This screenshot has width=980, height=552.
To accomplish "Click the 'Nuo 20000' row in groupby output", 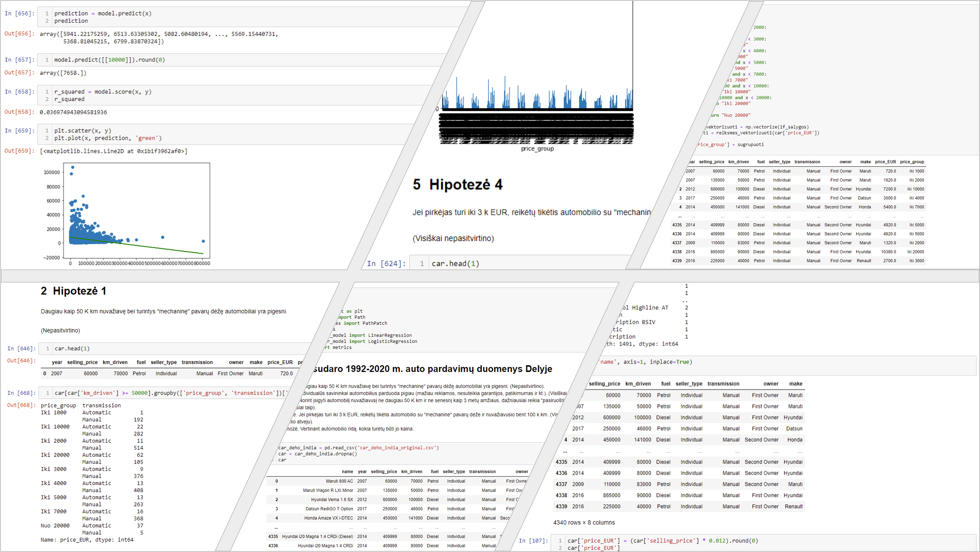I will coord(92,526).
